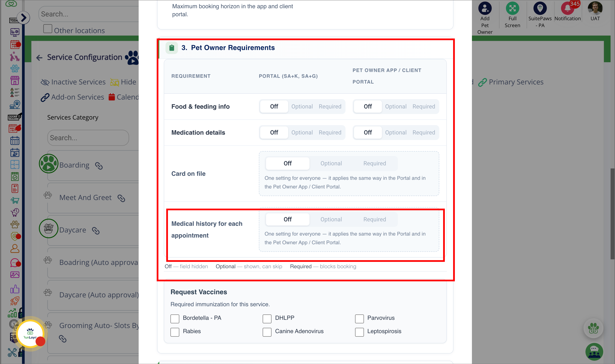Set Medical history for each appointment to Optional
The height and width of the screenshot is (364, 615).
[331, 219]
